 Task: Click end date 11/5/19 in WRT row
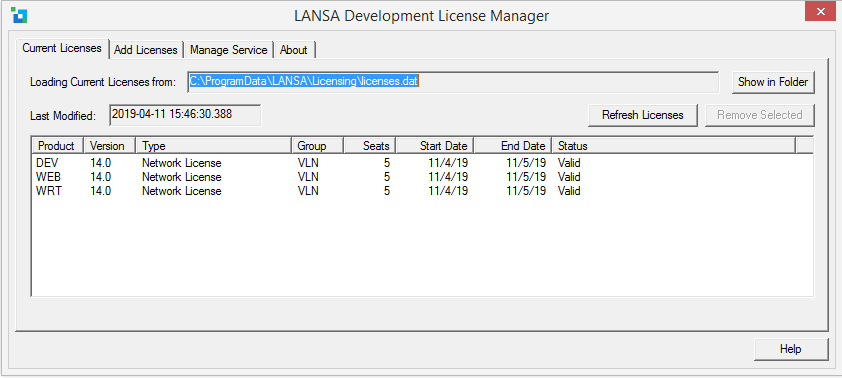tap(526, 191)
